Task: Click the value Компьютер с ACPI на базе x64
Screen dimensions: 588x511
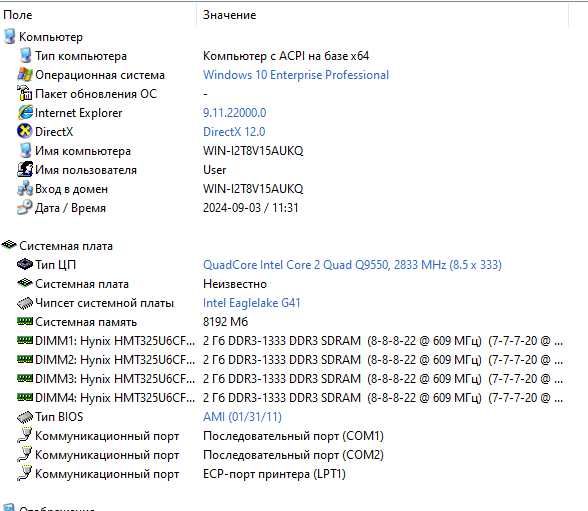Action: [286, 56]
